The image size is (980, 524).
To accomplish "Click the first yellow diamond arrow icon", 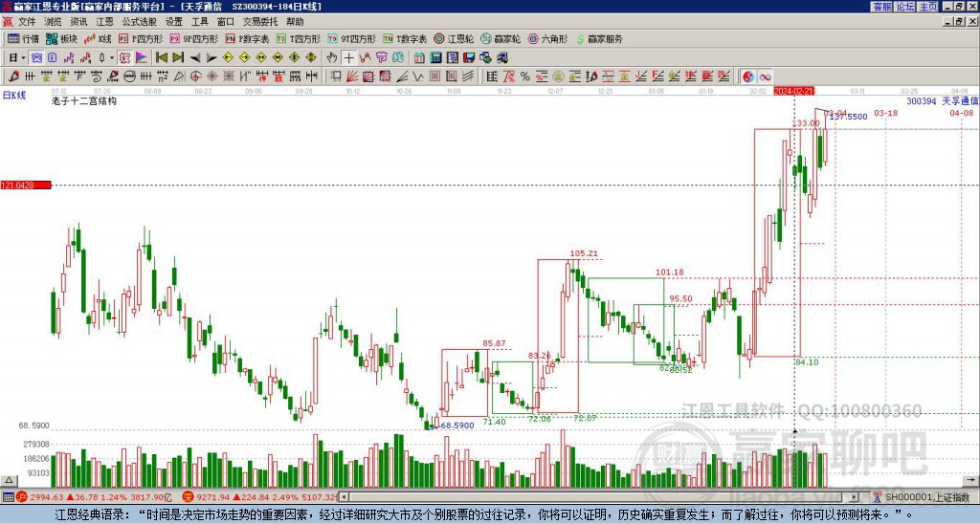I will click(228, 57).
